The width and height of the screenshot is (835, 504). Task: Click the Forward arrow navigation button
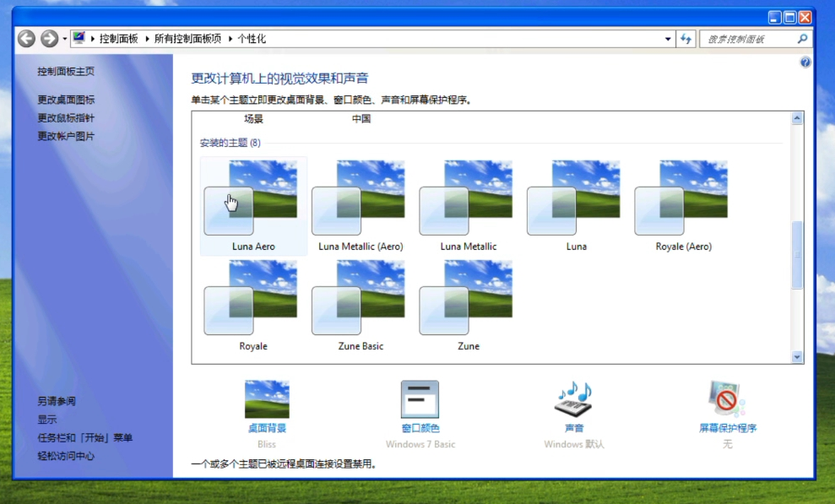pyautogui.click(x=50, y=38)
